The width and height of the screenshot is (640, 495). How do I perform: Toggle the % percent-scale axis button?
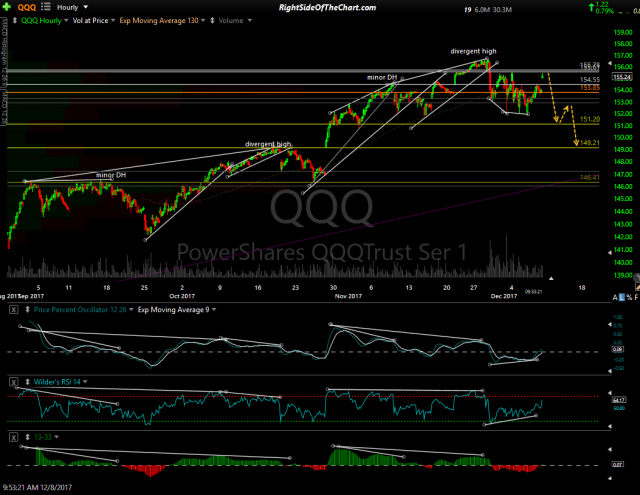click(x=629, y=297)
